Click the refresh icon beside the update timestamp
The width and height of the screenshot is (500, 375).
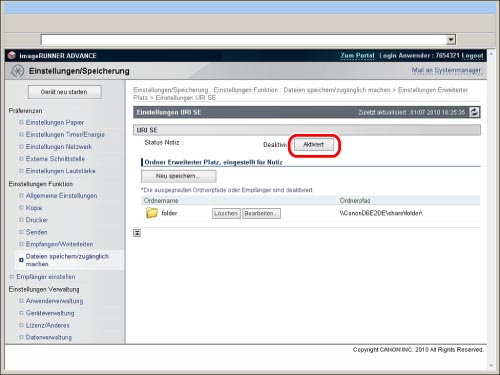tap(474, 112)
